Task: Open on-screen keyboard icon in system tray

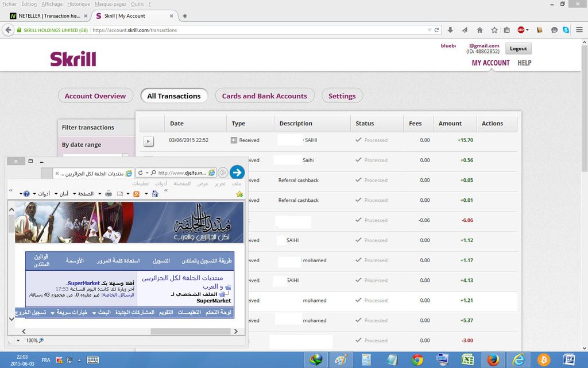Action: [x=92, y=360]
